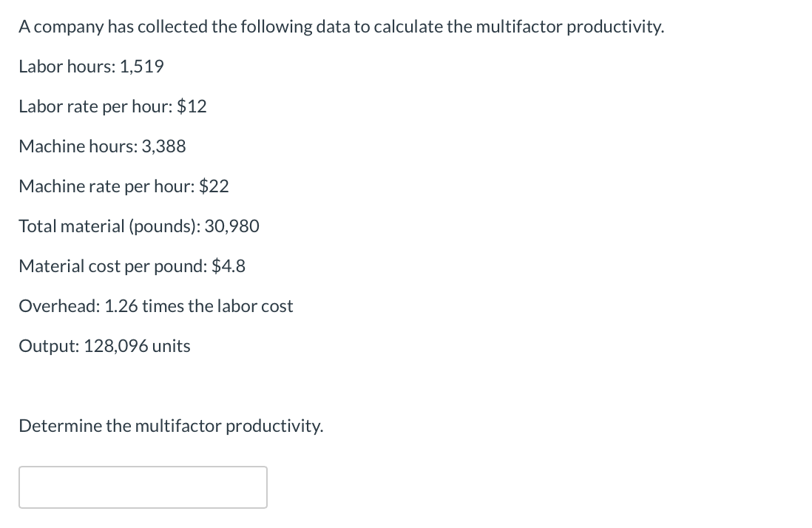Click the multifactor productivity answer input box
This screenshot has height=528, width=812.
143,487
